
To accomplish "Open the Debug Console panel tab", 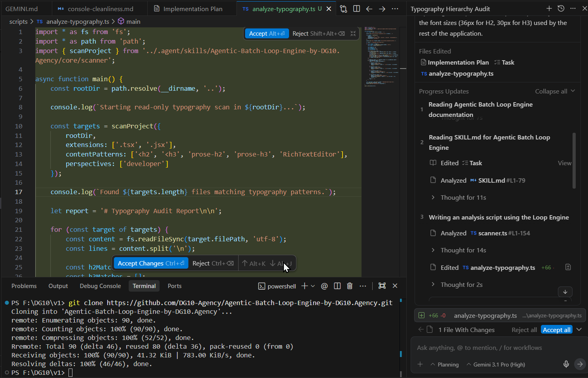I will (x=100, y=286).
